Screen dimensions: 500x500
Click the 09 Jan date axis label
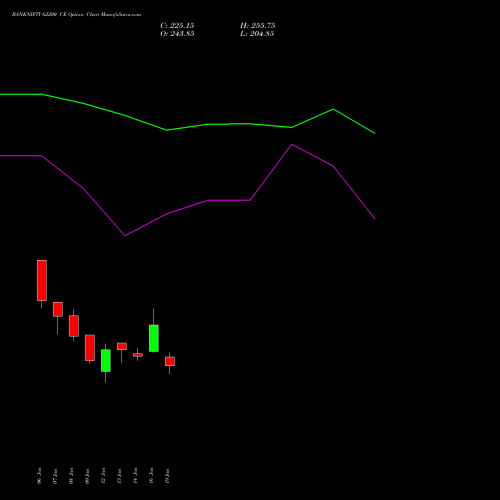[87, 476]
